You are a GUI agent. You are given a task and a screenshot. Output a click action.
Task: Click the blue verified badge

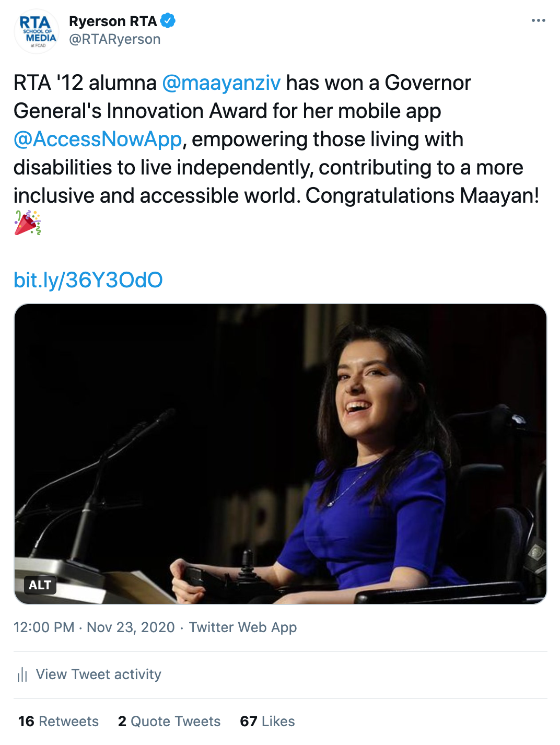point(168,21)
